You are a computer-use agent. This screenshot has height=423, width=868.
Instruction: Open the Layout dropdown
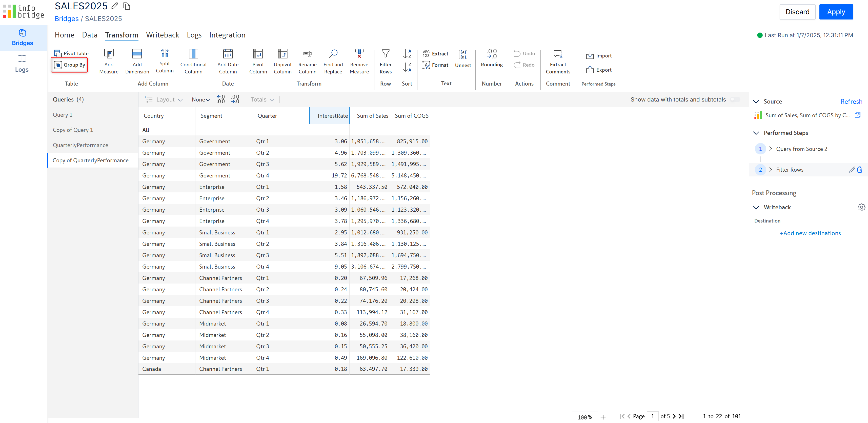point(164,99)
